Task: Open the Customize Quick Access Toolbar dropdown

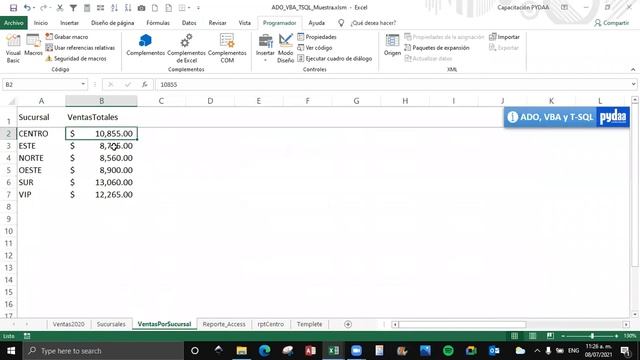Action: tap(198, 8)
